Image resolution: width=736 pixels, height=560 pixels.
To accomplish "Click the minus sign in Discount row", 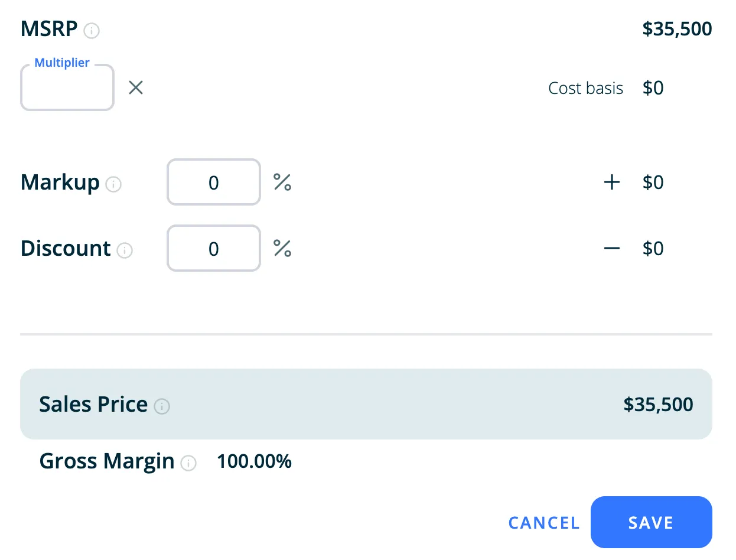I will [x=612, y=249].
